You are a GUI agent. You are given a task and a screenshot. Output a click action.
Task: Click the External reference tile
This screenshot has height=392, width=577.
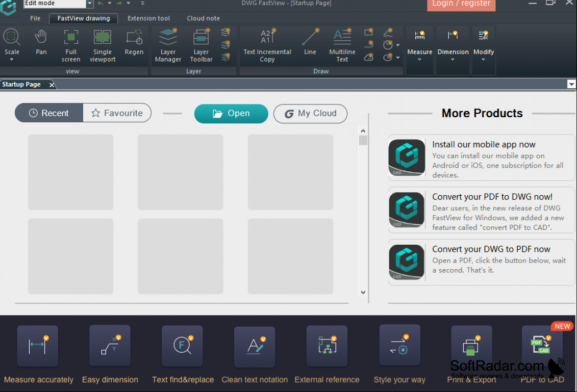(x=327, y=354)
